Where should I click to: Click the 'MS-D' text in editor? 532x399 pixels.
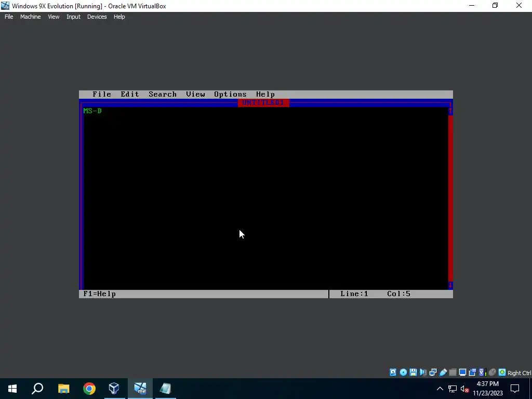click(92, 111)
